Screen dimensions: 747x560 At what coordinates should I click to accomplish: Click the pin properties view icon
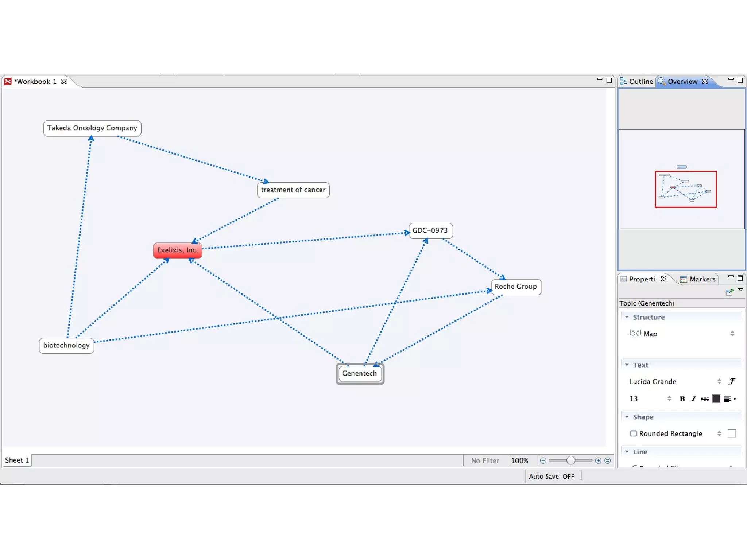(x=729, y=292)
